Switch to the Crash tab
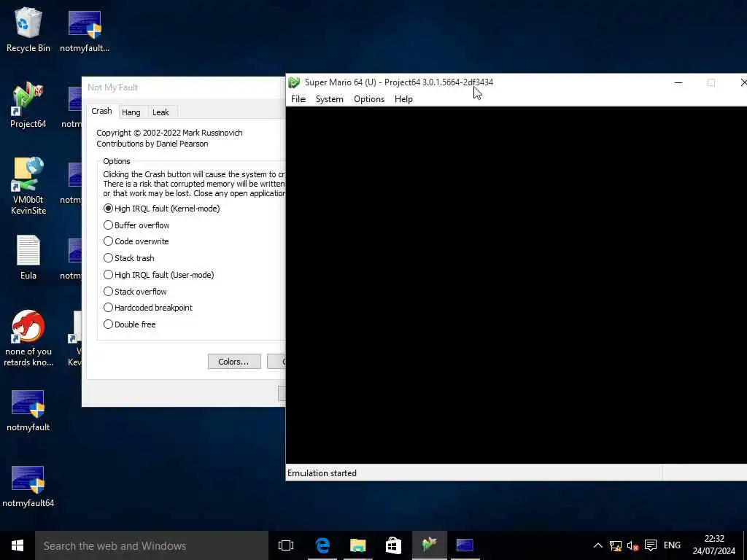747x560 pixels. (x=101, y=111)
